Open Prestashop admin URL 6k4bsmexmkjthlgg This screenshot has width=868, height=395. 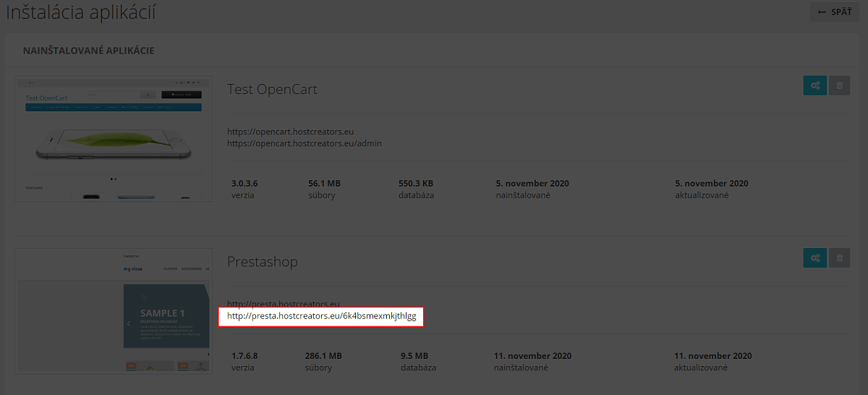[321, 316]
